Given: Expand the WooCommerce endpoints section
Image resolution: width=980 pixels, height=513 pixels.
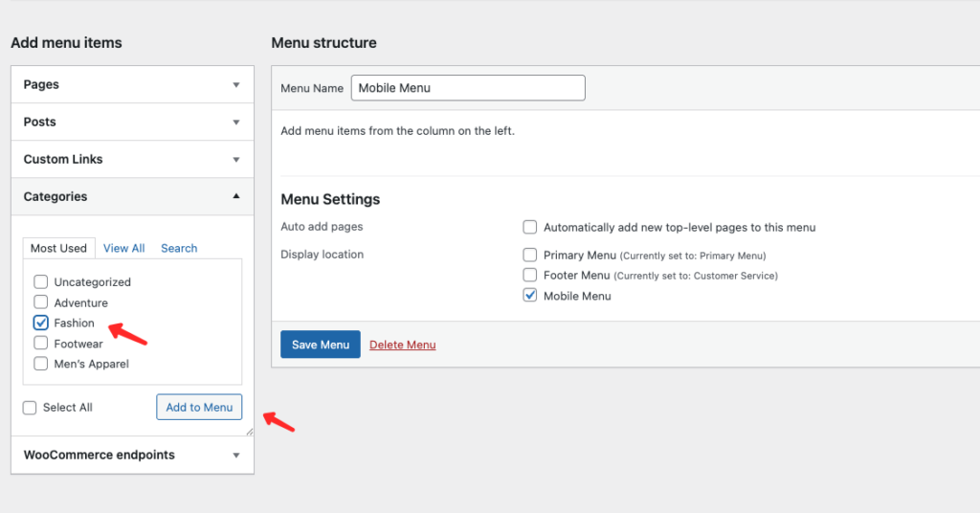Looking at the screenshot, I should tap(132, 455).
